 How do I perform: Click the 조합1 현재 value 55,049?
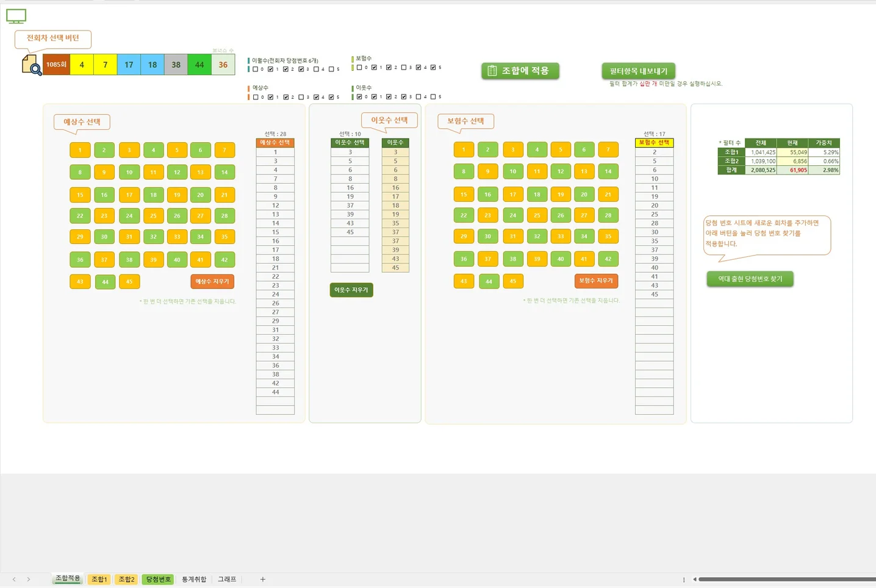tap(792, 152)
